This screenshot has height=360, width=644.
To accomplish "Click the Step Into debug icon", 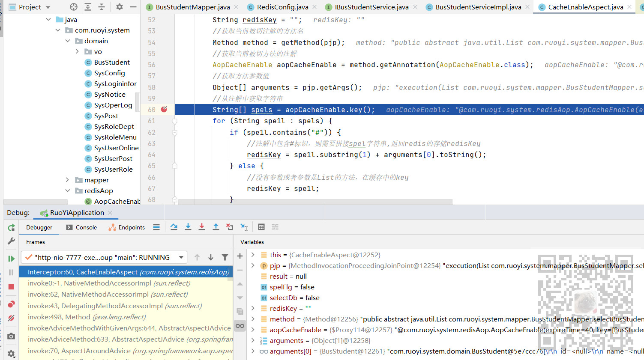I will (x=188, y=227).
